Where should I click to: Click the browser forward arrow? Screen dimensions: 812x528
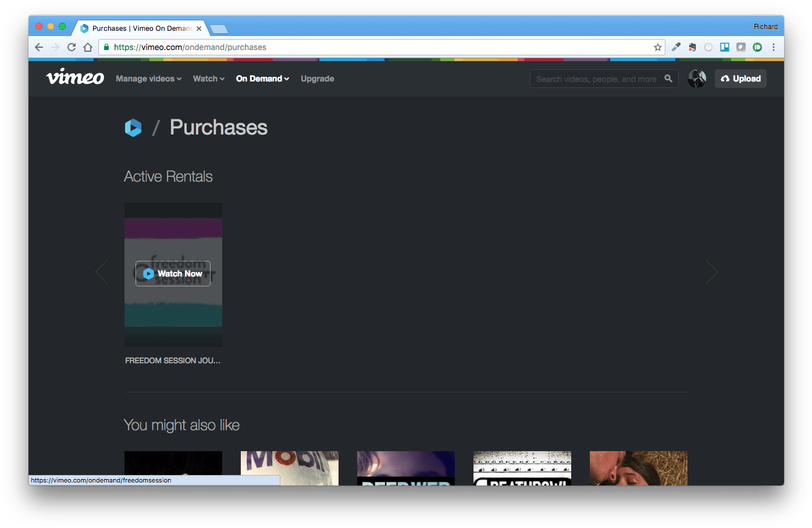[55, 47]
